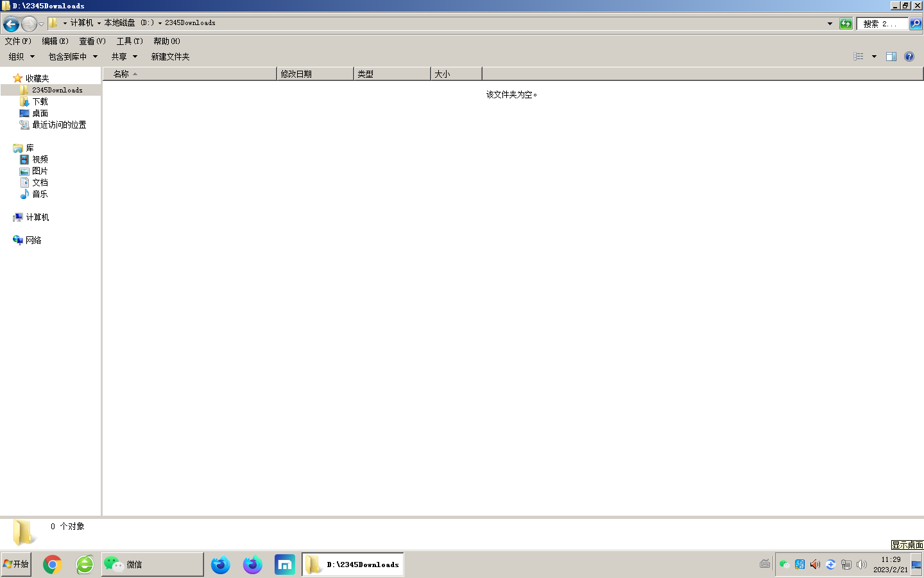Expand the arrow before 2345Downloads breadcrumb

tap(160, 23)
